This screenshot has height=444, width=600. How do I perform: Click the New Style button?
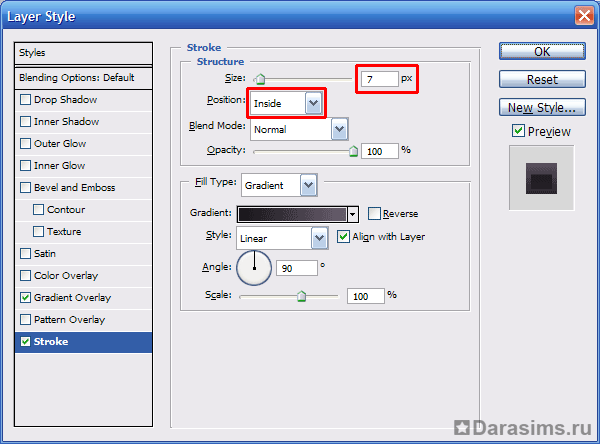coord(541,107)
